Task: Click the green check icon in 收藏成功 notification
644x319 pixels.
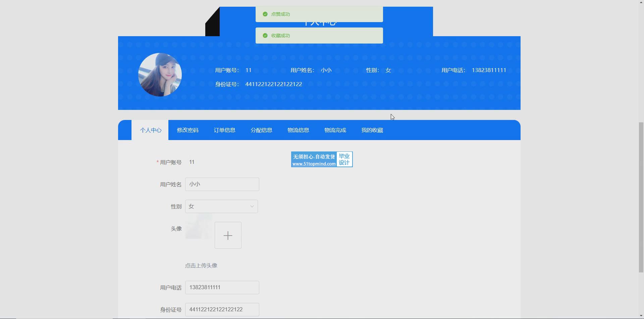Action: click(265, 36)
